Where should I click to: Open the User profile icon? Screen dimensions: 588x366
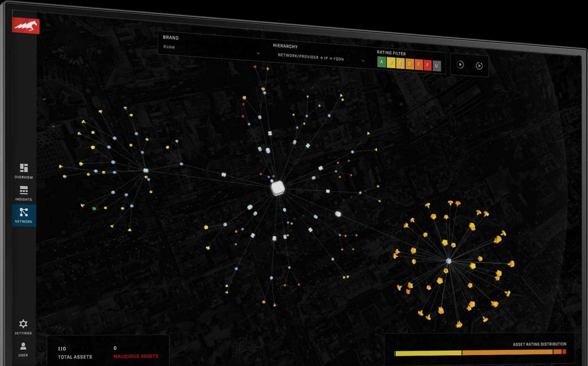pos(23,346)
